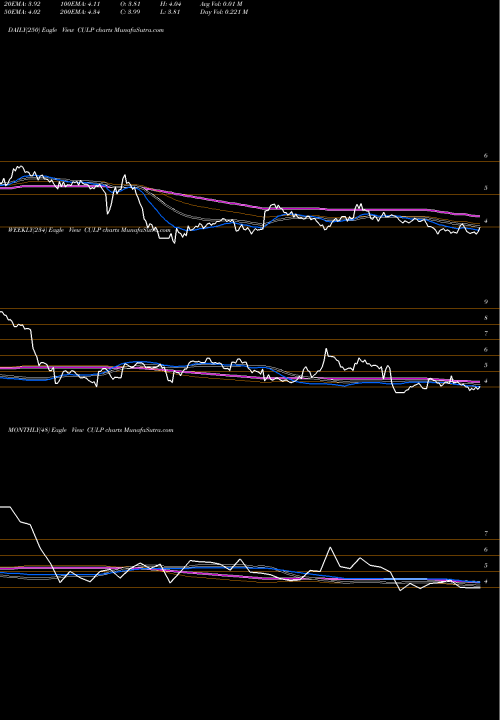Click the 50EMA value in the header

coord(21,12)
